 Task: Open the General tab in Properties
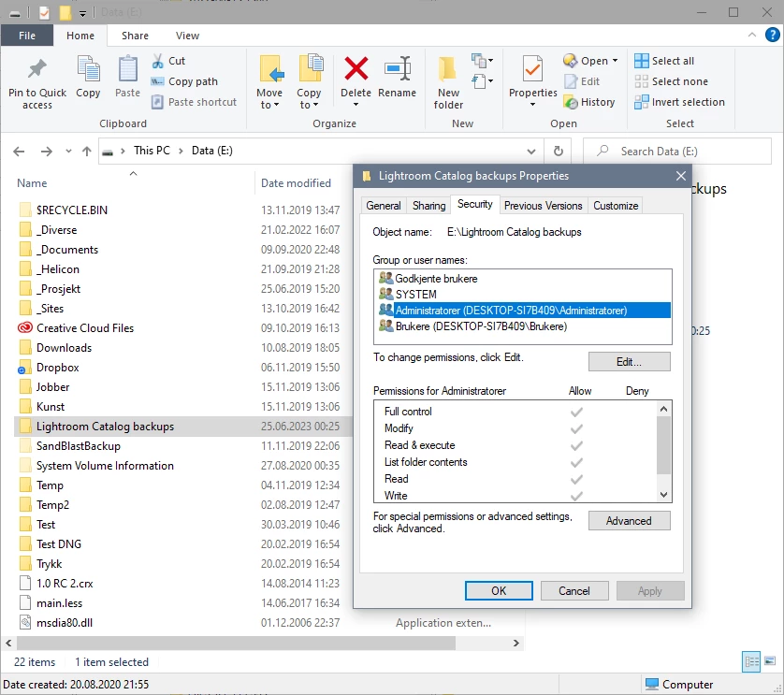(x=384, y=206)
